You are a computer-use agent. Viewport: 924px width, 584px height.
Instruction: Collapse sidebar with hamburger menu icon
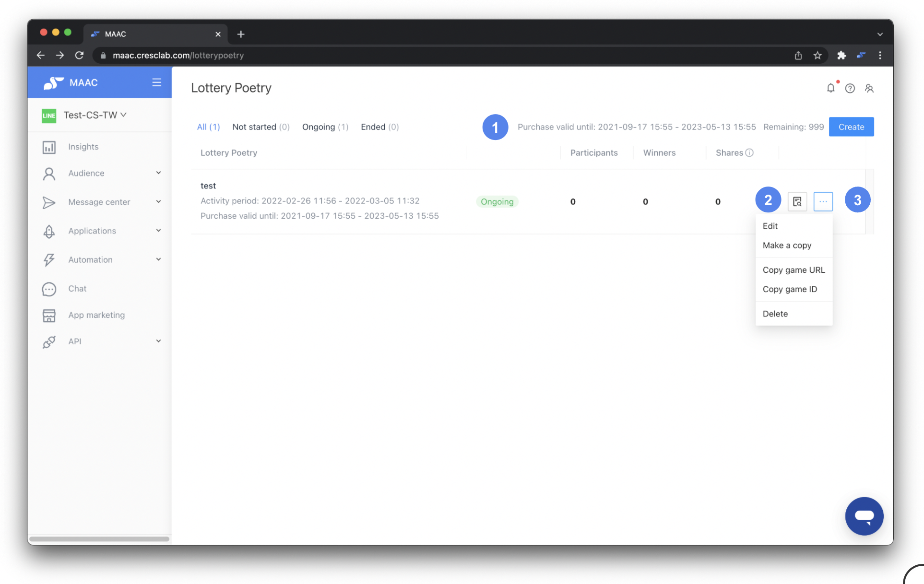point(156,82)
